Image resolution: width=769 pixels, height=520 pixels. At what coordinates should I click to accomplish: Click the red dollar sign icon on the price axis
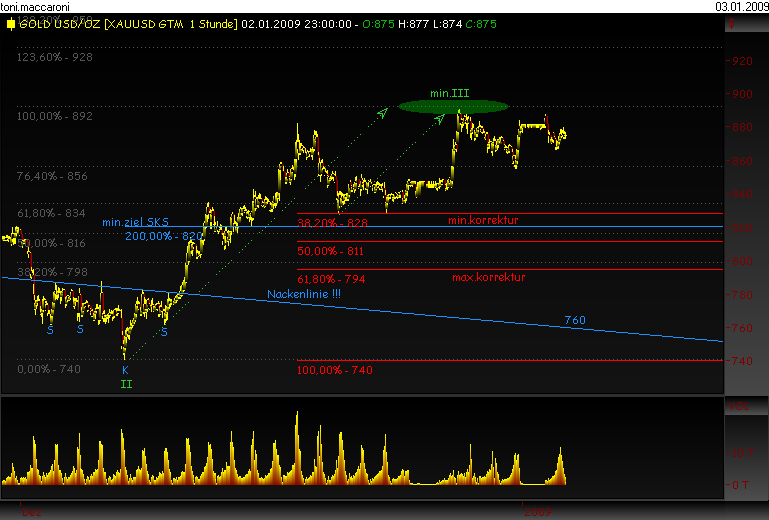point(732,24)
